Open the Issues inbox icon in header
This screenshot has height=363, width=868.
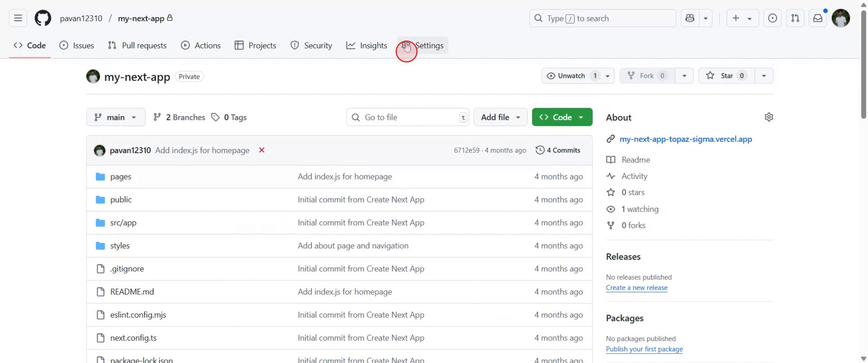point(772,18)
